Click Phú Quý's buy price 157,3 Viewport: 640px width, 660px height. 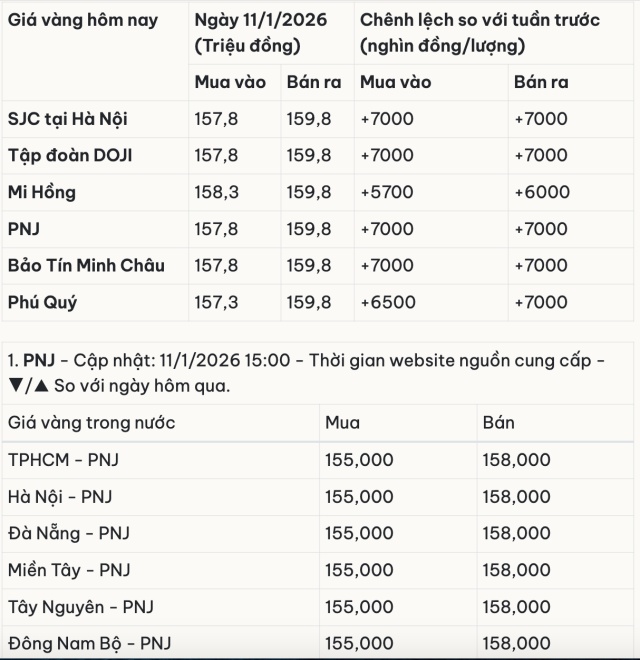click(x=216, y=302)
